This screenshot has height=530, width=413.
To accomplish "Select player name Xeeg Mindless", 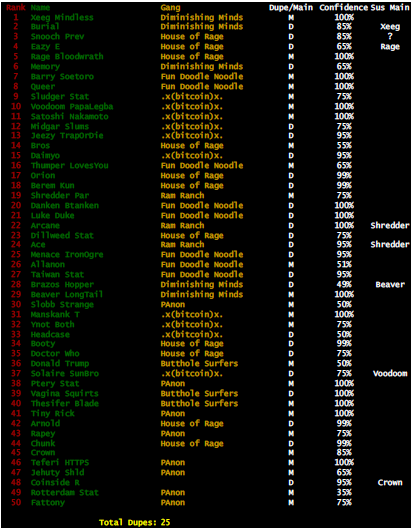I will point(62,18).
